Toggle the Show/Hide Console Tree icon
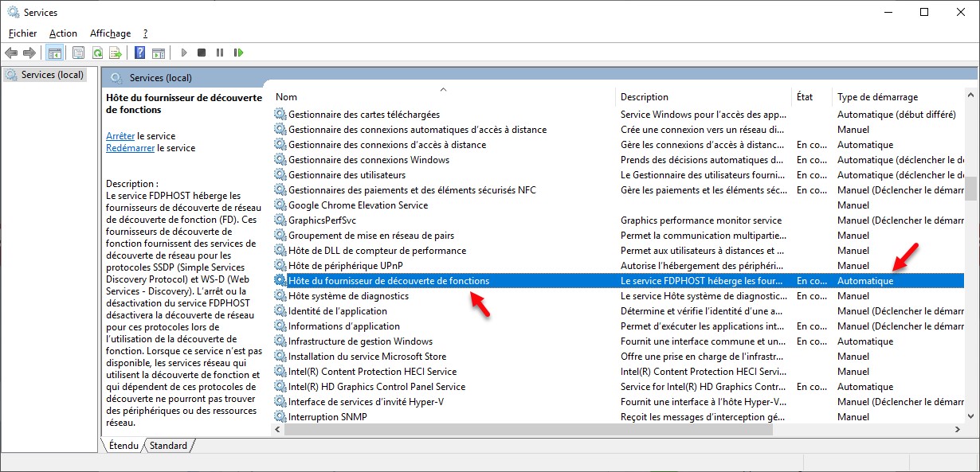This screenshot has height=472, width=980. point(54,53)
